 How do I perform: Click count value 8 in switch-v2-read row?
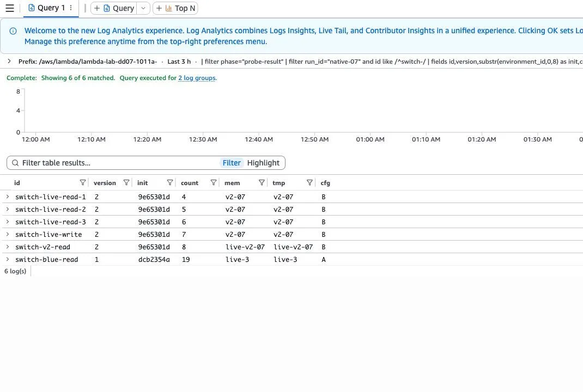click(x=184, y=247)
